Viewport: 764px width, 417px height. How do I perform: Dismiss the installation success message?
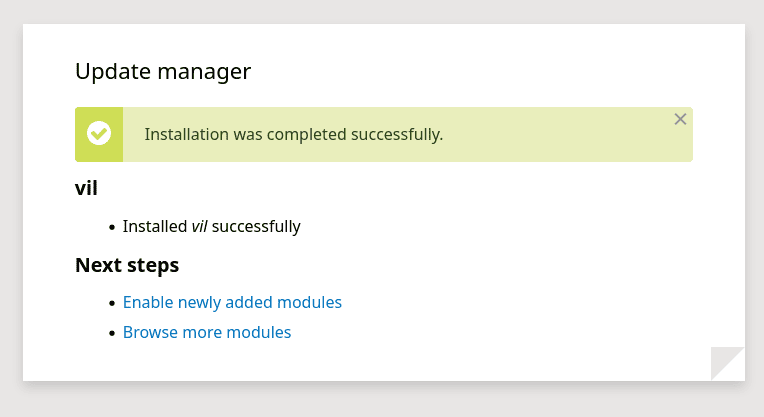click(680, 119)
